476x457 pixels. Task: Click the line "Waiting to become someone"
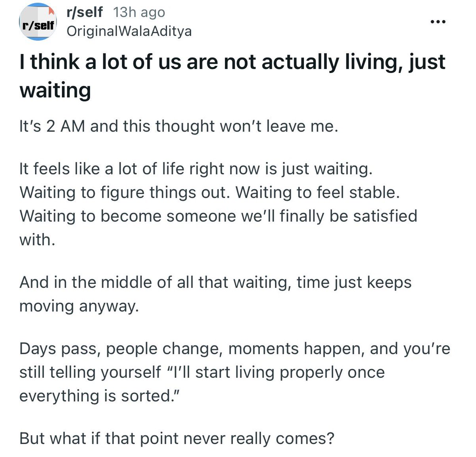click(x=218, y=216)
